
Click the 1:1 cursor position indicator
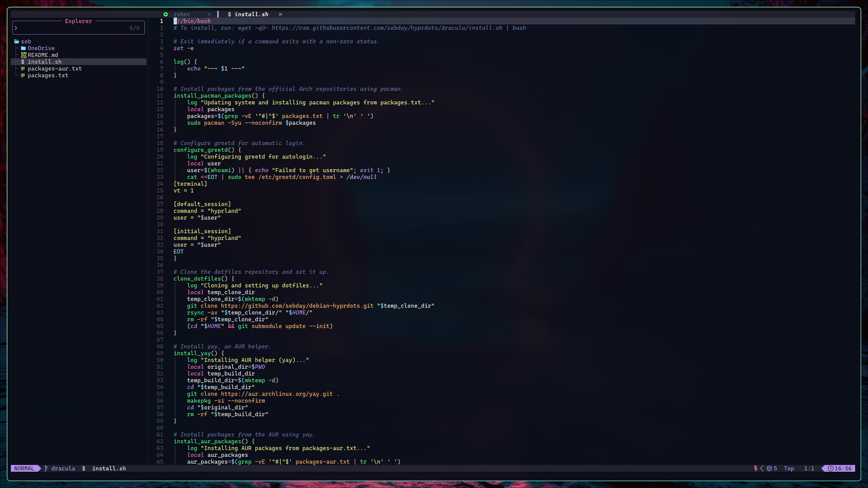[x=809, y=468]
